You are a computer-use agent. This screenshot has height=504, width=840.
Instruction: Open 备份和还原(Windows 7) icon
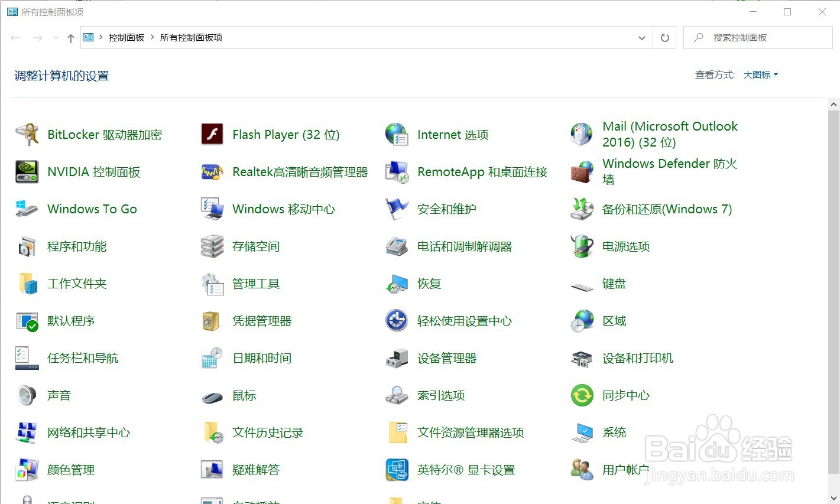point(582,209)
